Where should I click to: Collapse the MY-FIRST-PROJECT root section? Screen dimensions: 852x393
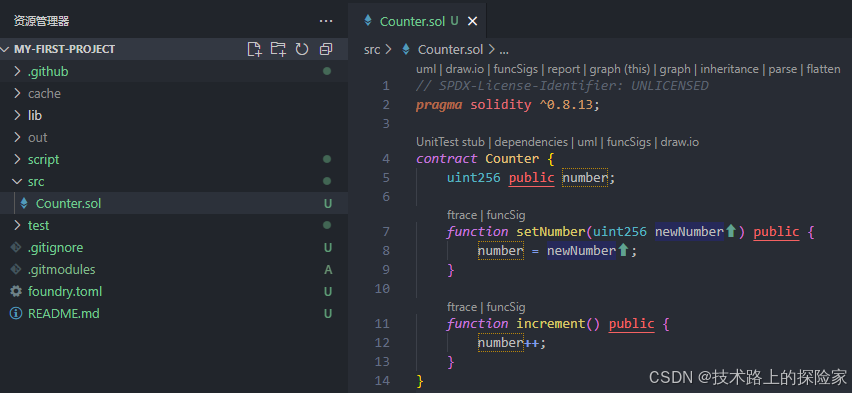pyautogui.click(x=5, y=49)
